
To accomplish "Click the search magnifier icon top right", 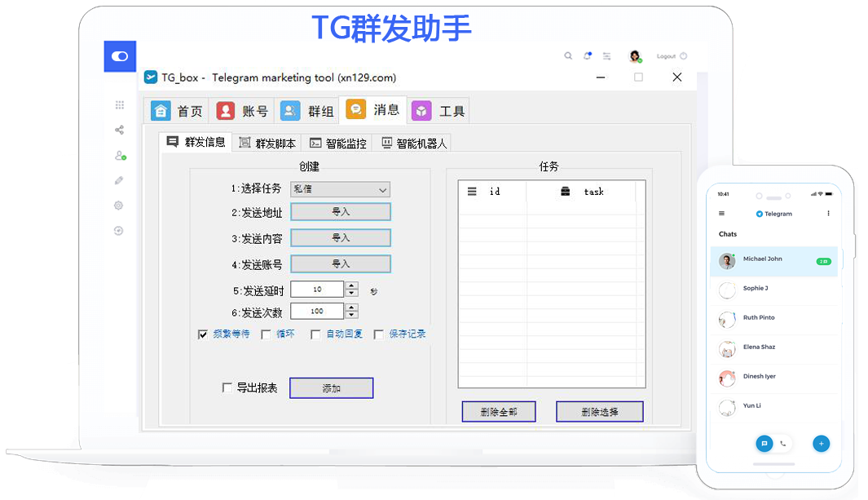I will coord(568,55).
